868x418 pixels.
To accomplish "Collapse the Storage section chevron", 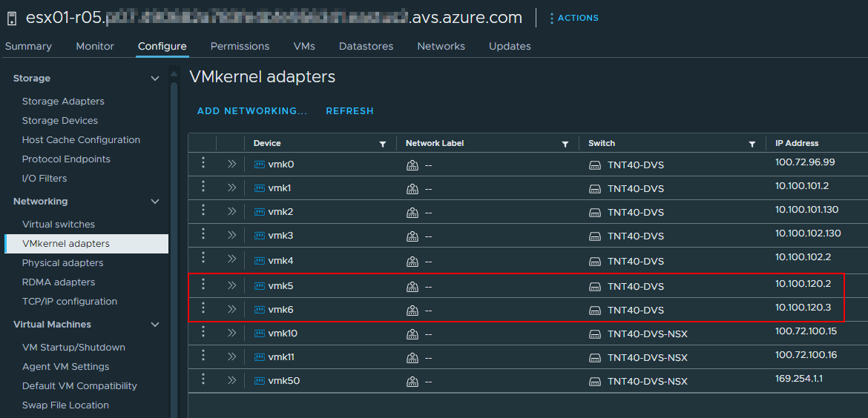I will click(x=155, y=79).
